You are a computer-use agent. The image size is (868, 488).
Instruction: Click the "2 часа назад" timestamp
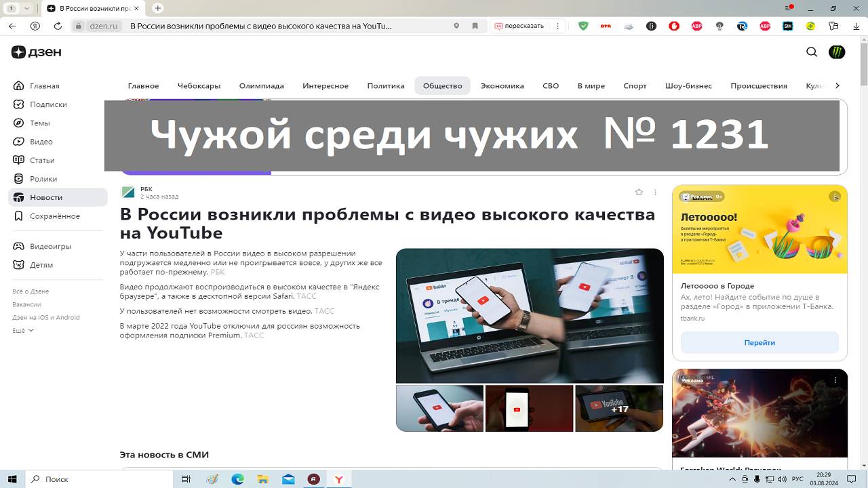159,197
